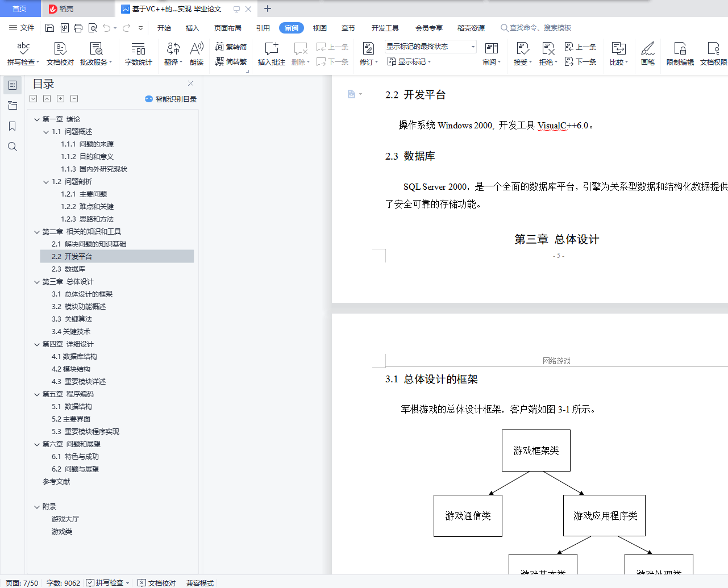Click the 朗读 read-aloud icon
The image size is (728, 588).
[x=197, y=54]
